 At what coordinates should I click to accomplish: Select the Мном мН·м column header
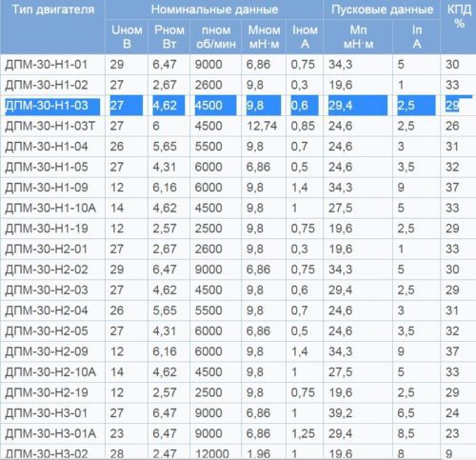pos(264,37)
